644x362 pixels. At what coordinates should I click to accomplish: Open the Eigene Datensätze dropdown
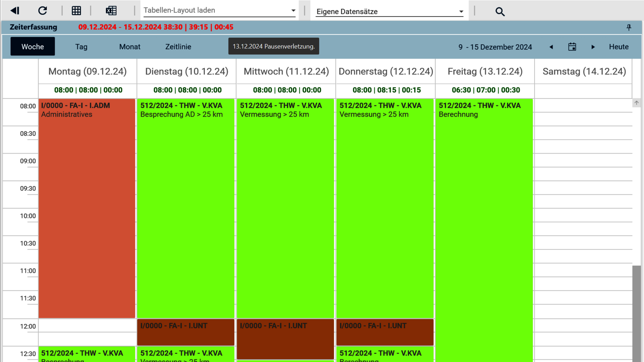(461, 12)
